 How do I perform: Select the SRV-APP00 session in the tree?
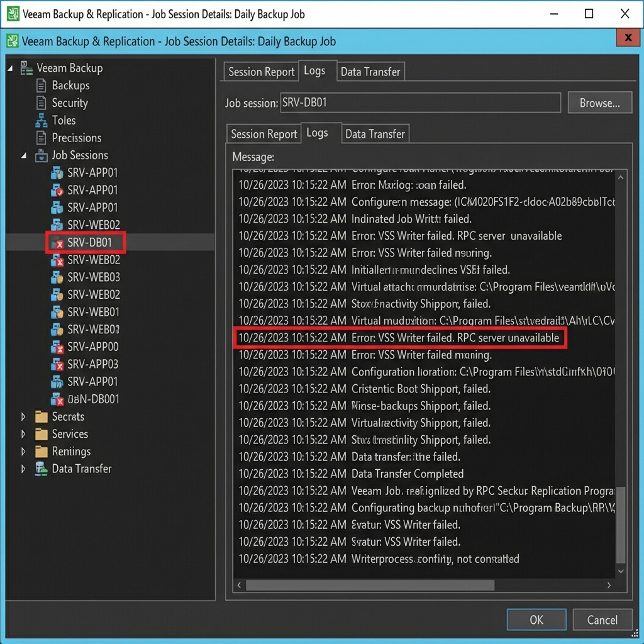click(x=92, y=347)
